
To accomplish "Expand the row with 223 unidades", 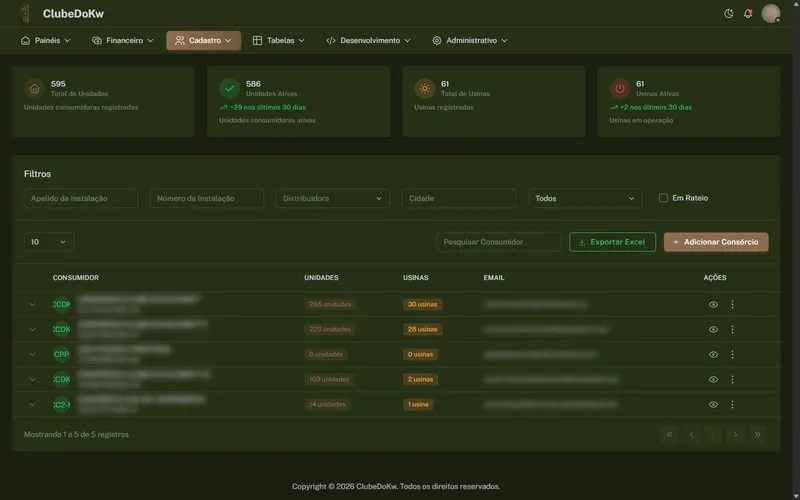I will (x=32, y=330).
